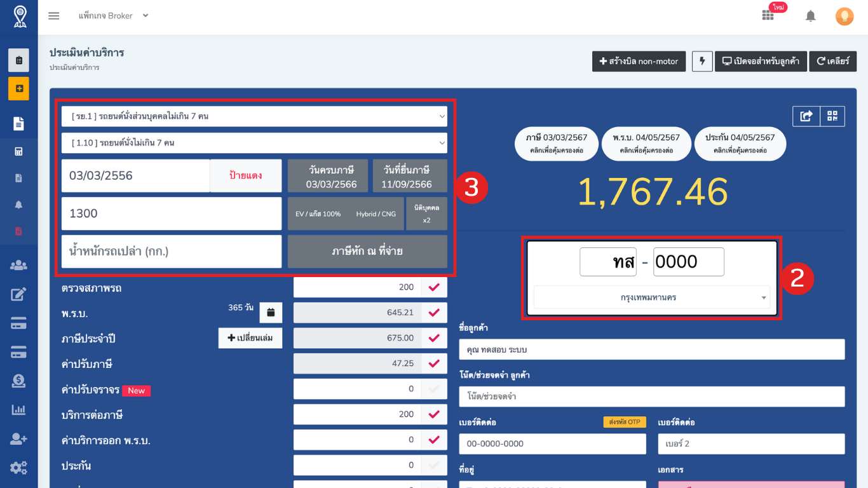This screenshot has height=488, width=868.
Task: Click the ภาษี 03/03/2567 coverage pill
Action: point(557,144)
